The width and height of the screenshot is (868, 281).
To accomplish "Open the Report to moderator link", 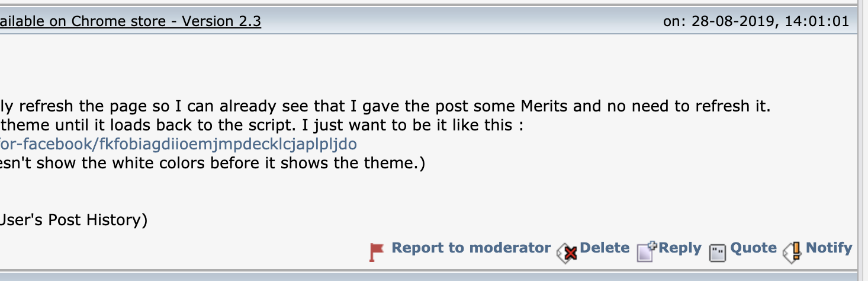I will tap(471, 248).
